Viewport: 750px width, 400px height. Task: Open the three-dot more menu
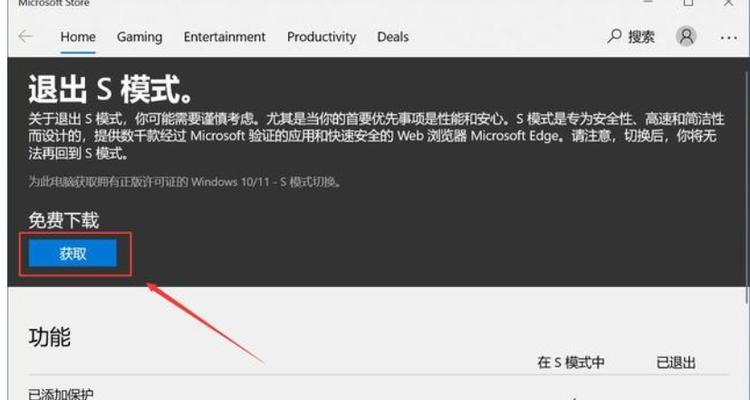click(x=728, y=37)
